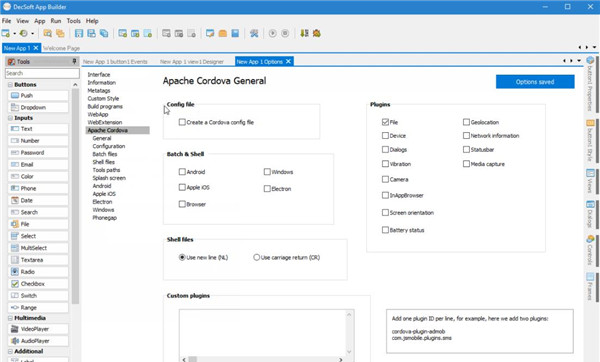
Task: Select the Radio control in Tools
Action: coord(38,272)
